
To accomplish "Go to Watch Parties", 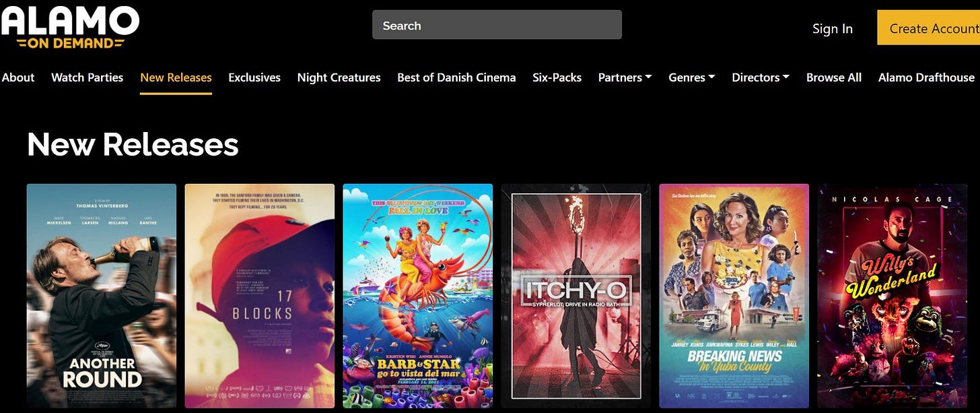I will pos(87,77).
